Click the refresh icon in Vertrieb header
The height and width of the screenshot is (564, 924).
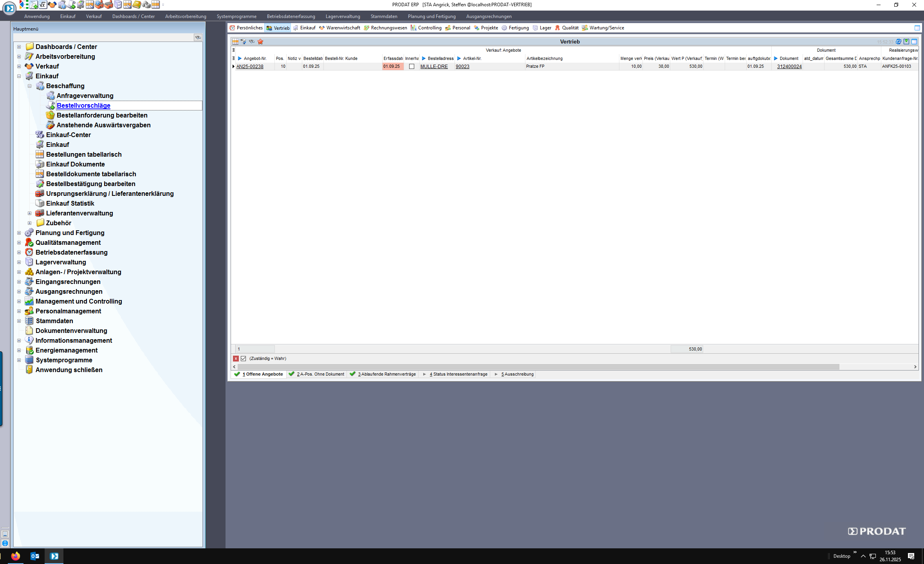(x=899, y=42)
